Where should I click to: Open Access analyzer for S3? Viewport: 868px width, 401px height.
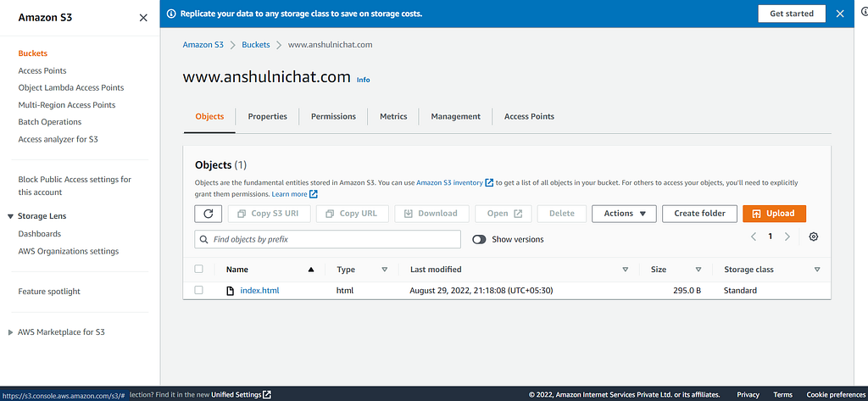(x=58, y=140)
